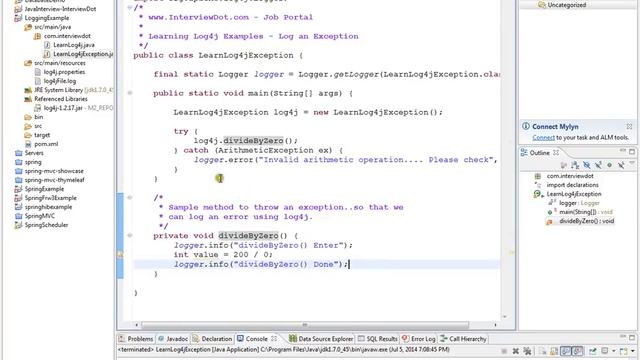Screen dimensions: 640x360
Task: Click warning marker beside int value line
Action: pos(120,255)
